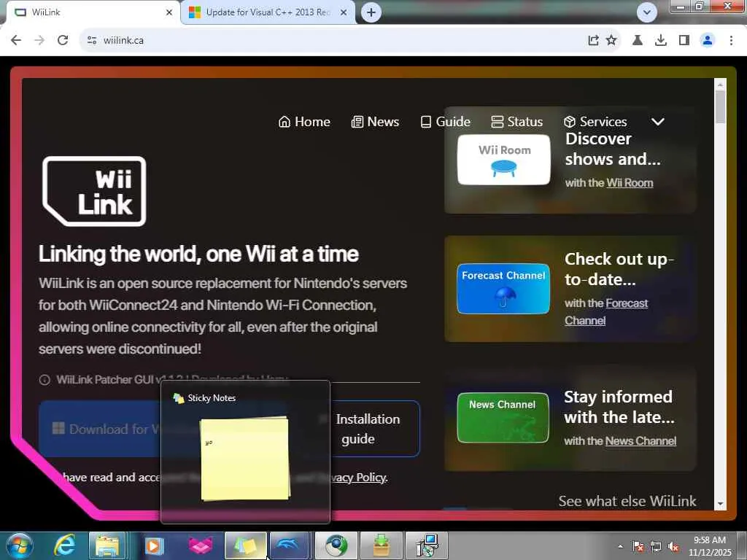Select the Sticky Notes preview thumbnail
Screen dimensions: 747x560
[245, 452]
